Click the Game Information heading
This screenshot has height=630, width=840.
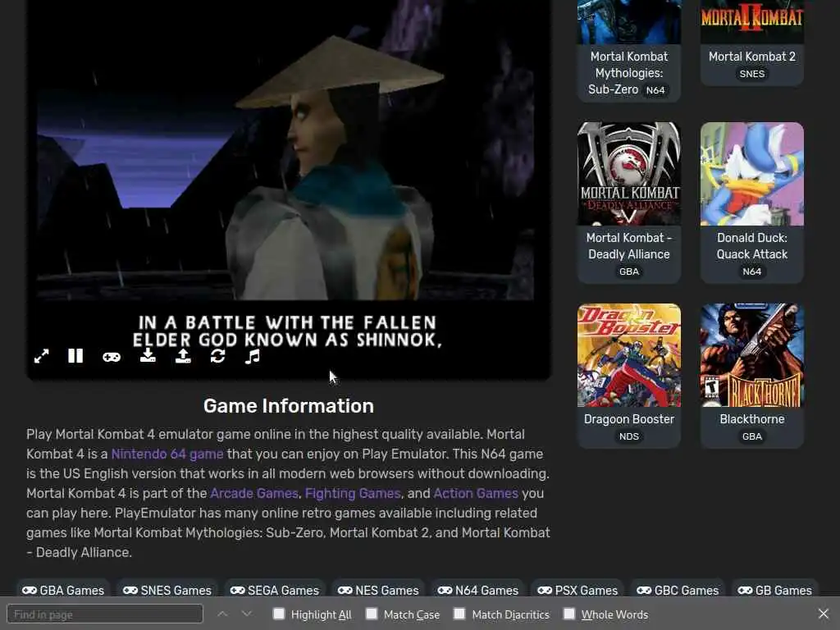point(288,406)
